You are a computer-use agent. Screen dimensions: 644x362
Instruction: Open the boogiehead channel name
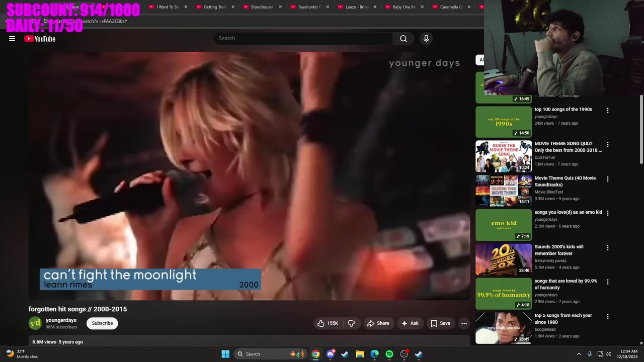click(545, 330)
